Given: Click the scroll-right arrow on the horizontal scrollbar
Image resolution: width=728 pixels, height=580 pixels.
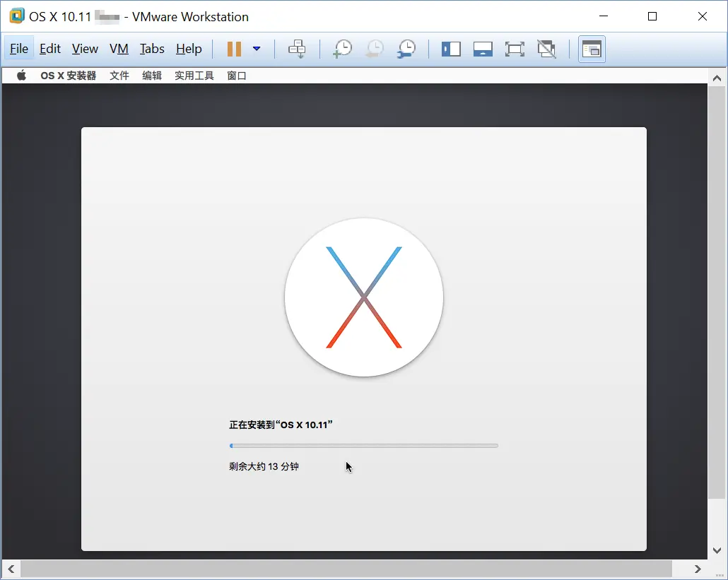Looking at the screenshot, I should click(698, 569).
